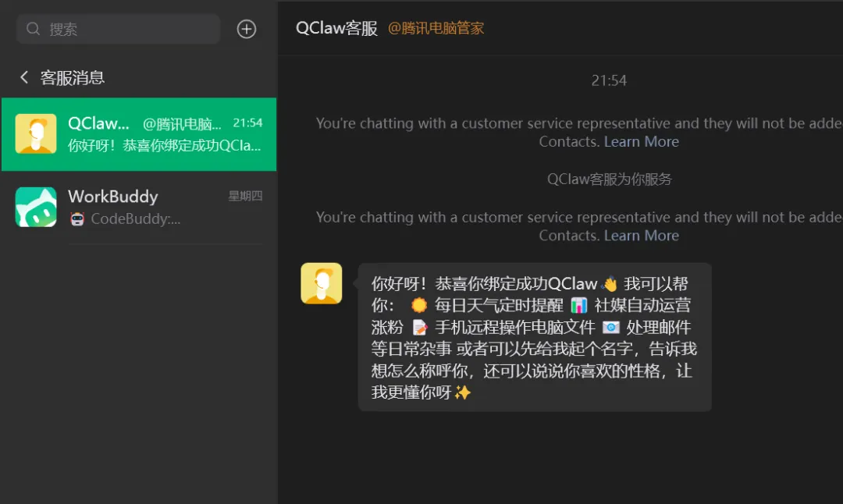Click the 21:54 time on QClaw row

point(248,123)
